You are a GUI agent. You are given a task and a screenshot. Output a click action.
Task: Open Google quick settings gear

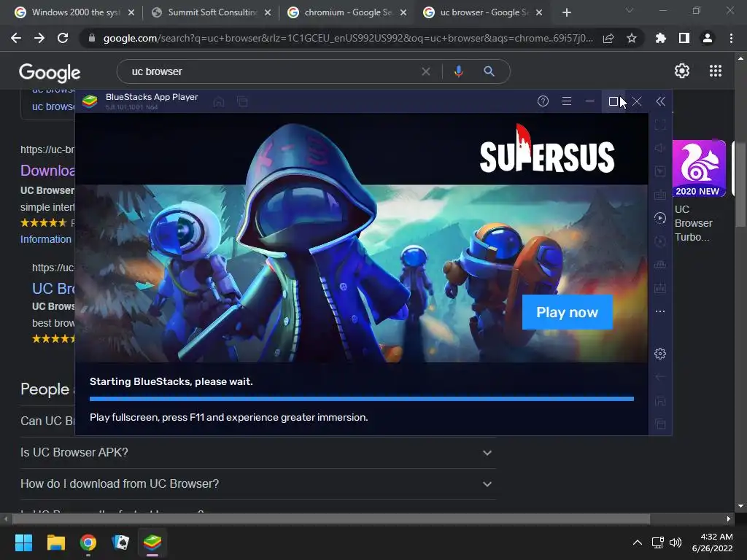click(682, 71)
